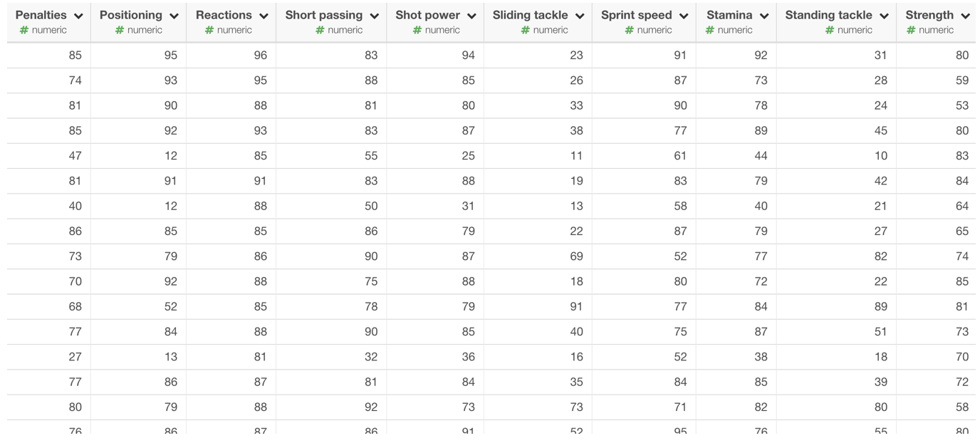The height and width of the screenshot is (443, 980).
Task: Expand the Strength column menu chevron
Action: (x=965, y=16)
